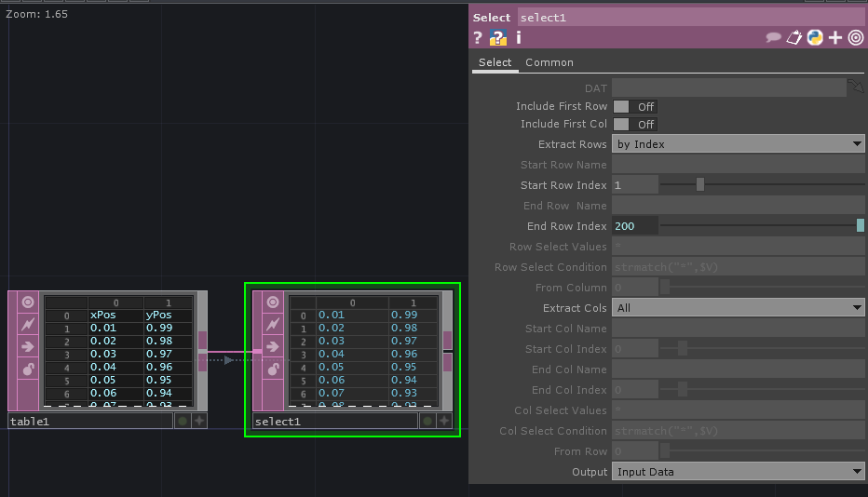868x497 pixels.
Task: Open the Extract Rows dropdown
Action: tap(739, 144)
